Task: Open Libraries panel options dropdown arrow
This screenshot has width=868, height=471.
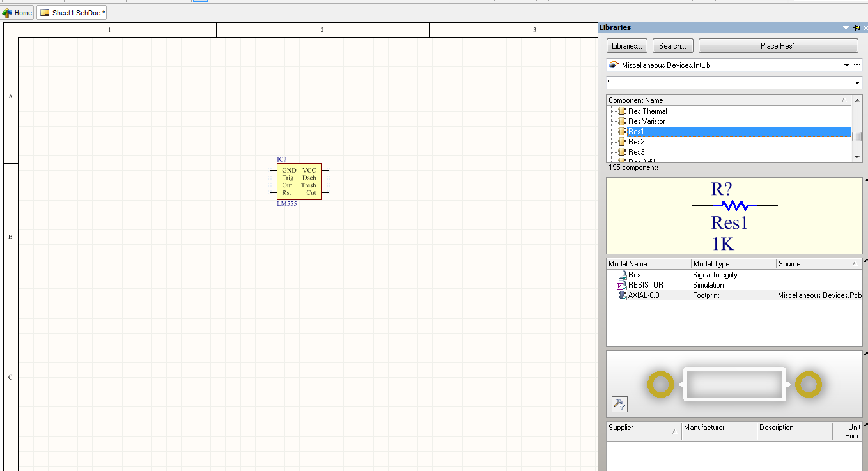Action: [846, 27]
